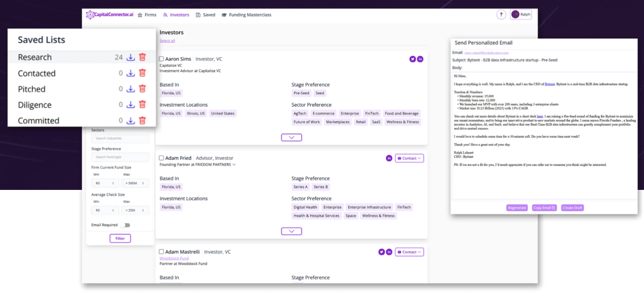Download the Diligence saved list
This screenshot has width=644, height=294.
click(x=130, y=105)
